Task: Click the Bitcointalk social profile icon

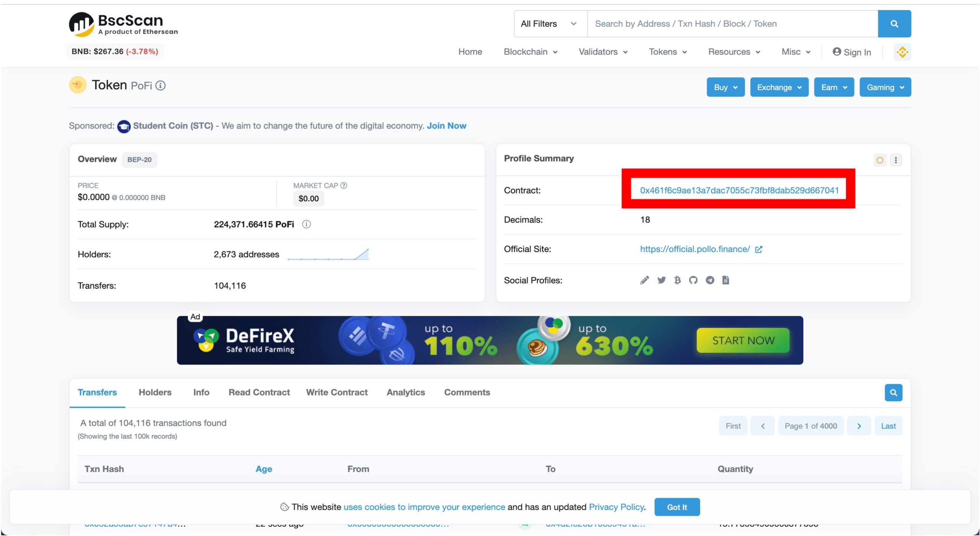Action: [x=677, y=280]
